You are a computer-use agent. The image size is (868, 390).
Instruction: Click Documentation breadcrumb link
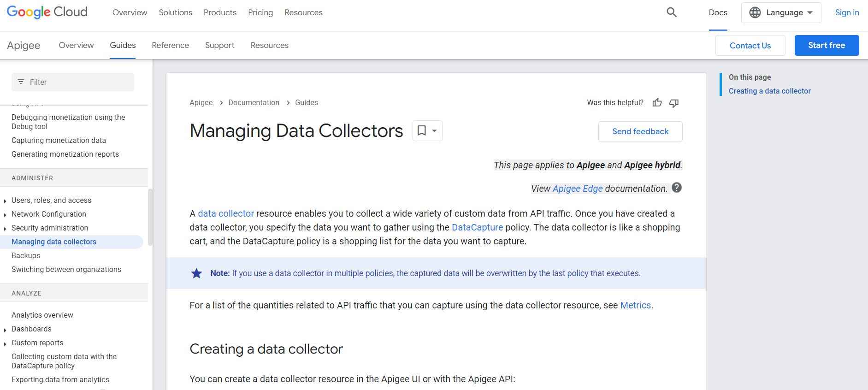[254, 102]
